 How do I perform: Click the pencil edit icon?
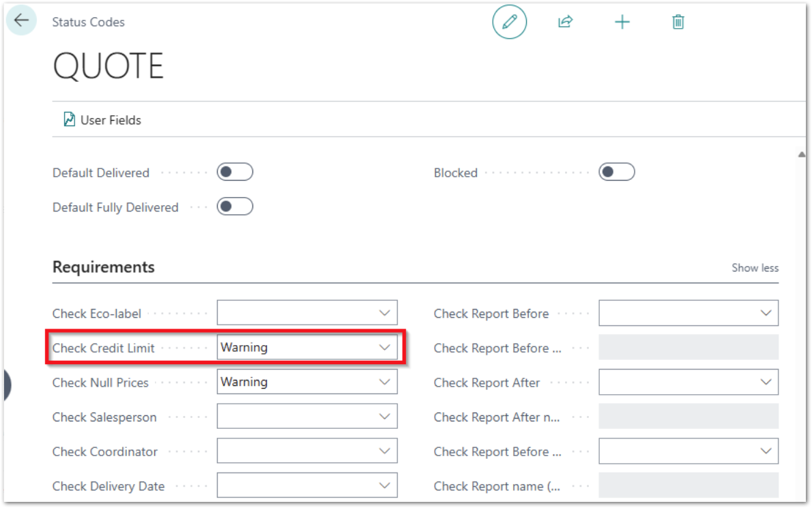pos(509,22)
